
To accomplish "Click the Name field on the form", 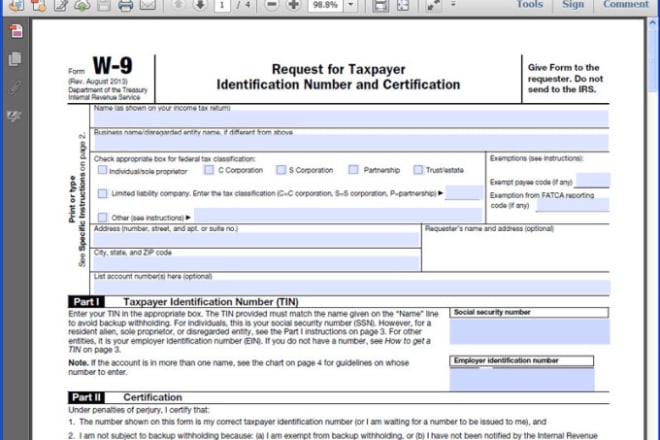I will (351, 119).
